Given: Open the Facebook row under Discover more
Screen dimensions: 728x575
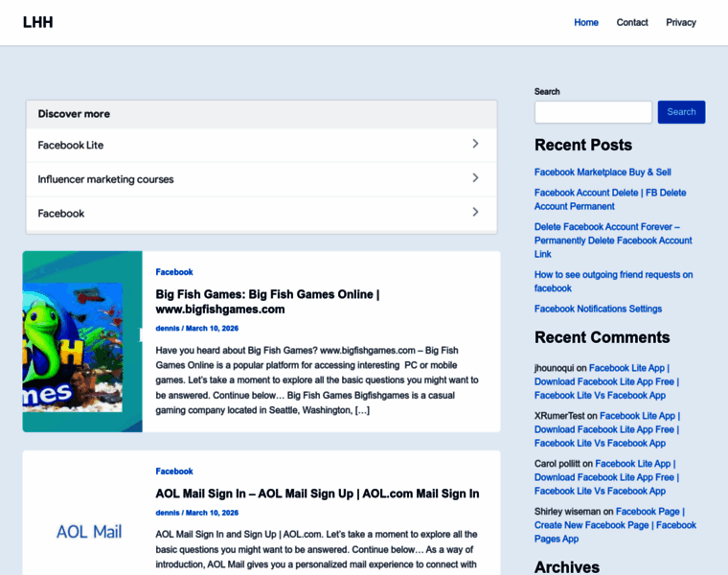Looking at the screenshot, I should click(x=262, y=214).
